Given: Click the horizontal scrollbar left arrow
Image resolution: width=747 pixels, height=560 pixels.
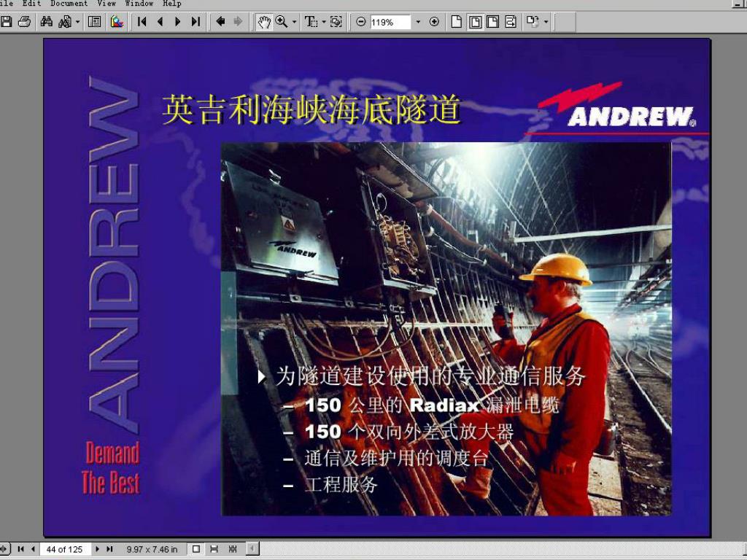Looking at the screenshot, I should coord(253,549).
